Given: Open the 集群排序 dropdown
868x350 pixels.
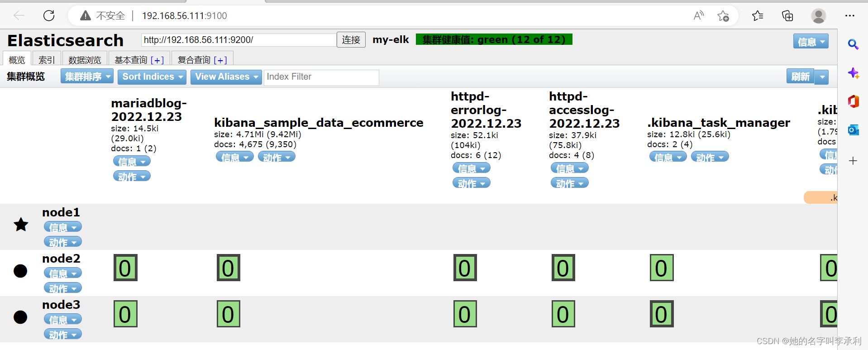Looking at the screenshot, I should tap(87, 77).
